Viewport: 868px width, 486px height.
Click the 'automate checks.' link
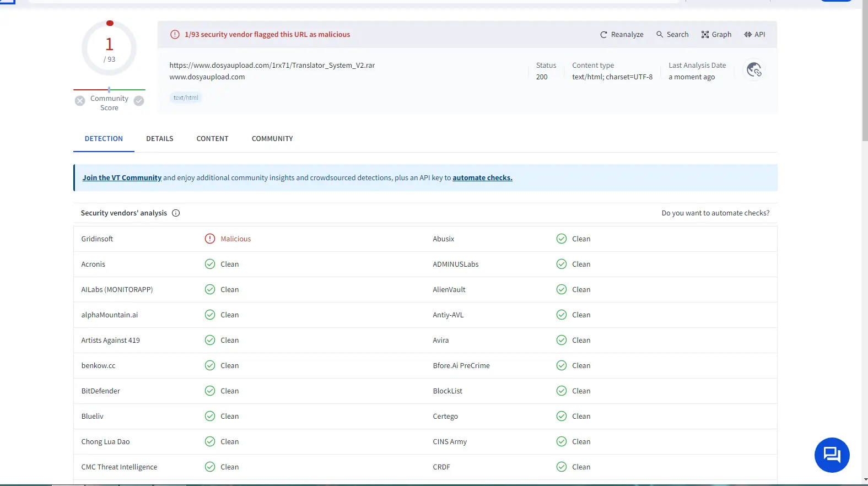(482, 177)
